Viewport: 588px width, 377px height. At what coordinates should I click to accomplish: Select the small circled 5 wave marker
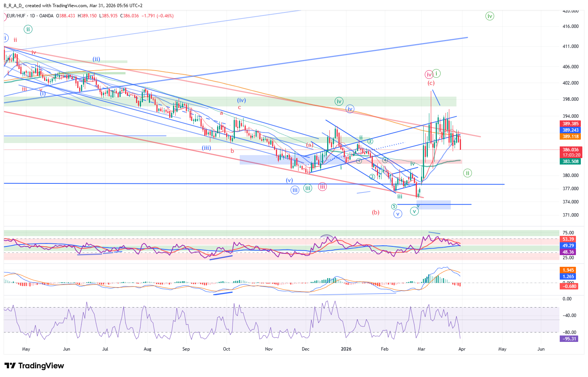click(x=394, y=206)
